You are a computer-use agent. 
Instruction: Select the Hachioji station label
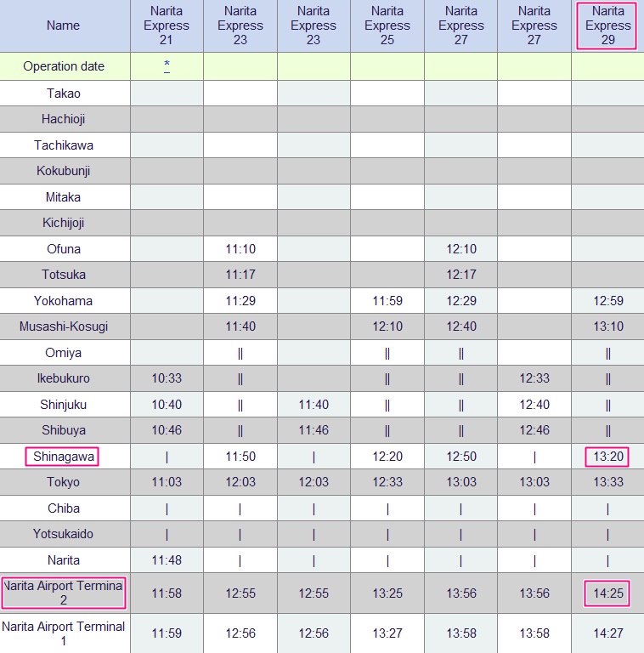click(x=63, y=119)
